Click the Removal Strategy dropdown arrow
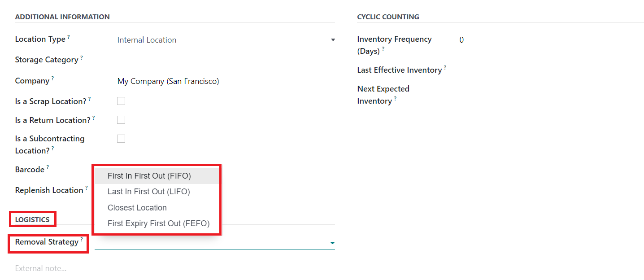644x280 pixels. [332, 243]
